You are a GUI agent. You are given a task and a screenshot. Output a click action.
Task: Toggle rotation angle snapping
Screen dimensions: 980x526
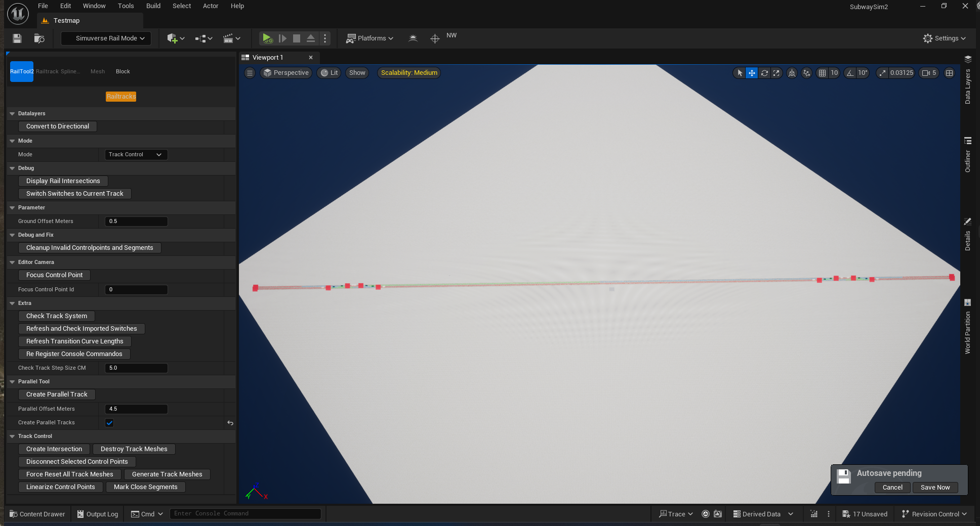[x=850, y=73]
